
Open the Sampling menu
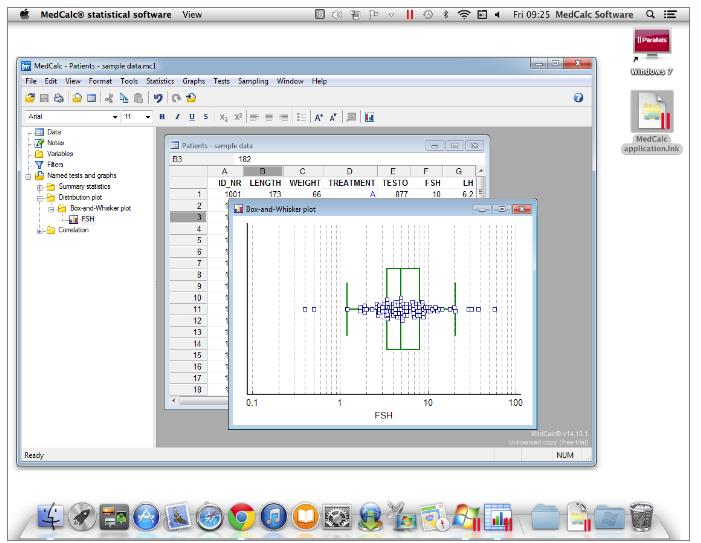tap(253, 81)
